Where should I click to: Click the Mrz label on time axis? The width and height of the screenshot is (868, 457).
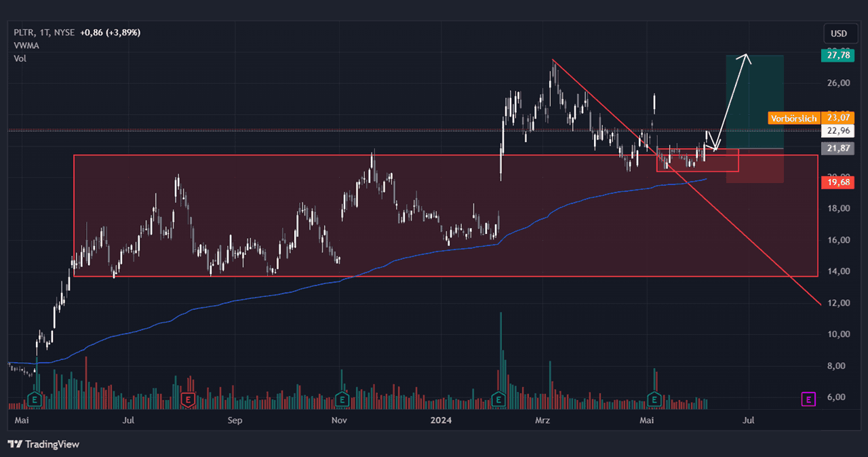pyautogui.click(x=542, y=421)
